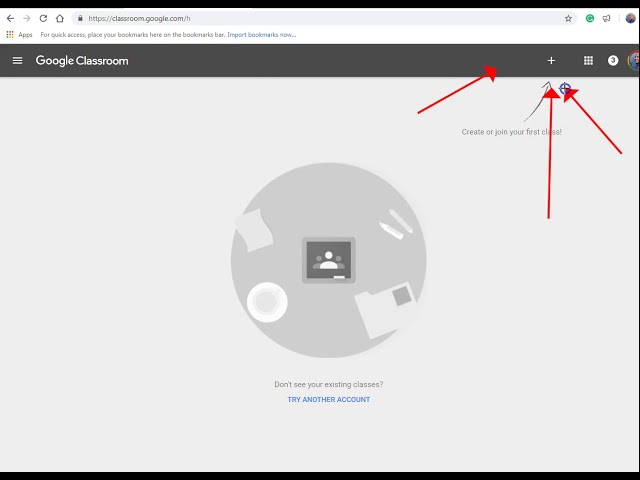Open the notifications badge showing 3
Screen dimensions: 640x480
click(613, 60)
